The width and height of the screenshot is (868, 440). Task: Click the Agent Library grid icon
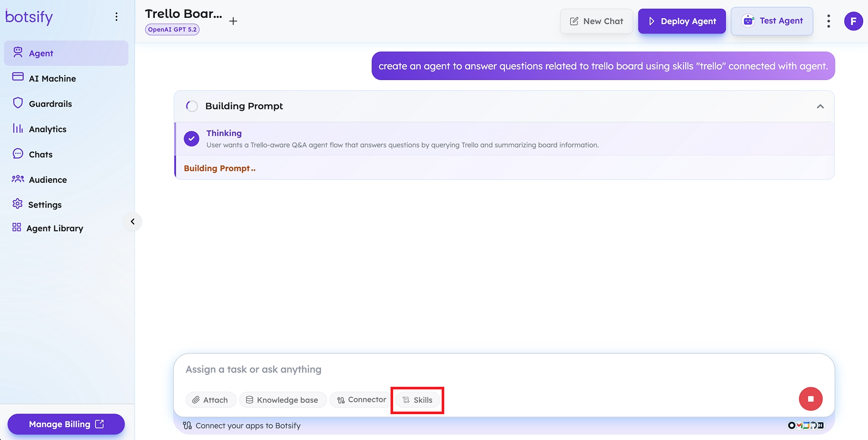tap(17, 227)
